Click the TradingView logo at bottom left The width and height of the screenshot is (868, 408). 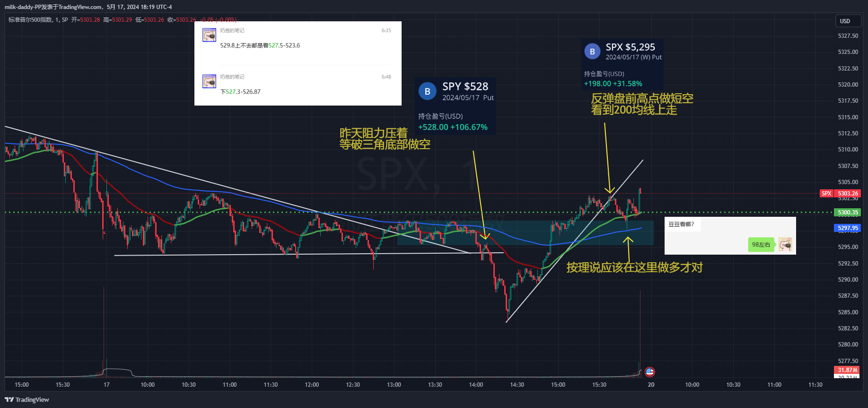tap(26, 399)
